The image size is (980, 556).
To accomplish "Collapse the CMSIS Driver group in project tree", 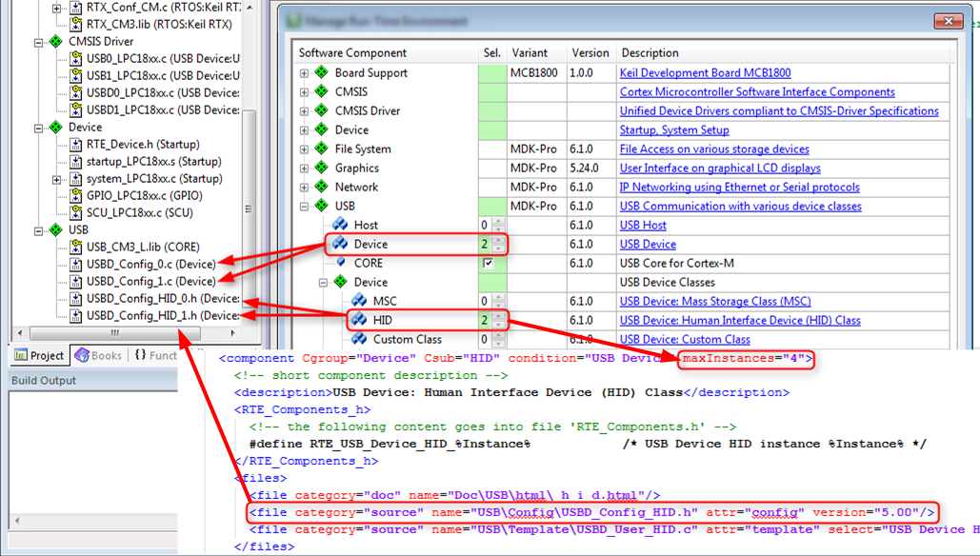I will (x=36, y=42).
